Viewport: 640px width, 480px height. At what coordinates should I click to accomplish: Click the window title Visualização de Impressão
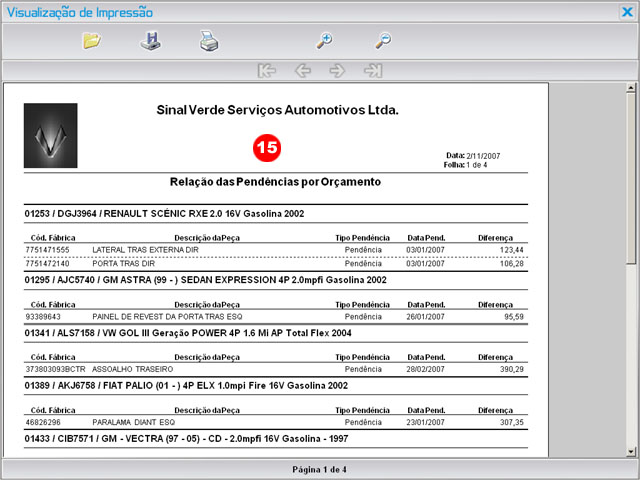pyautogui.click(x=80, y=13)
